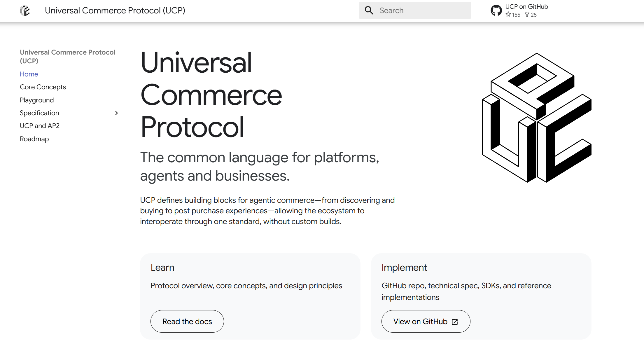Click the UCP logo in header

pyautogui.click(x=25, y=11)
